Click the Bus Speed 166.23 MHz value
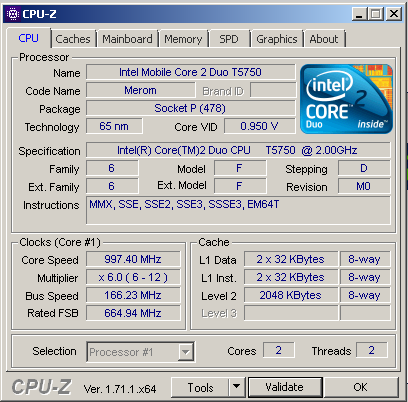 (133, 295)
